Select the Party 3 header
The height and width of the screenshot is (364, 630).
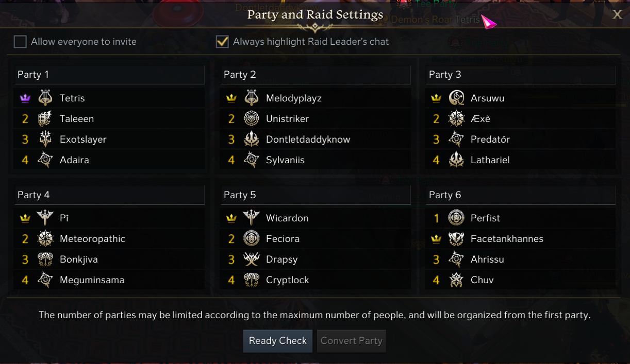(x=522, y=75)
